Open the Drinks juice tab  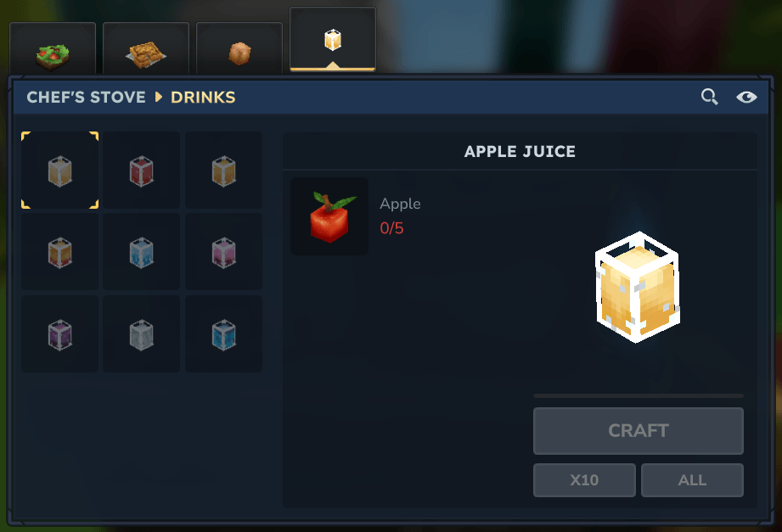(333, 40)
